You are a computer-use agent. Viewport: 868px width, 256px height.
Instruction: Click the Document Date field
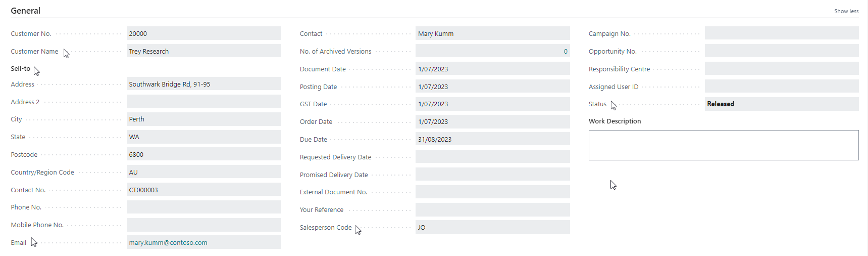[x=493, y=69]
